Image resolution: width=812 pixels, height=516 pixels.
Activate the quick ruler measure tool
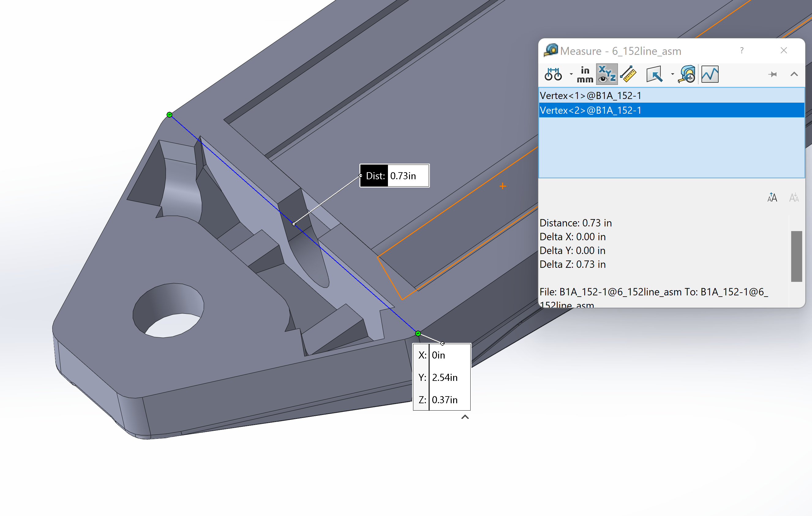pos(628,74)
